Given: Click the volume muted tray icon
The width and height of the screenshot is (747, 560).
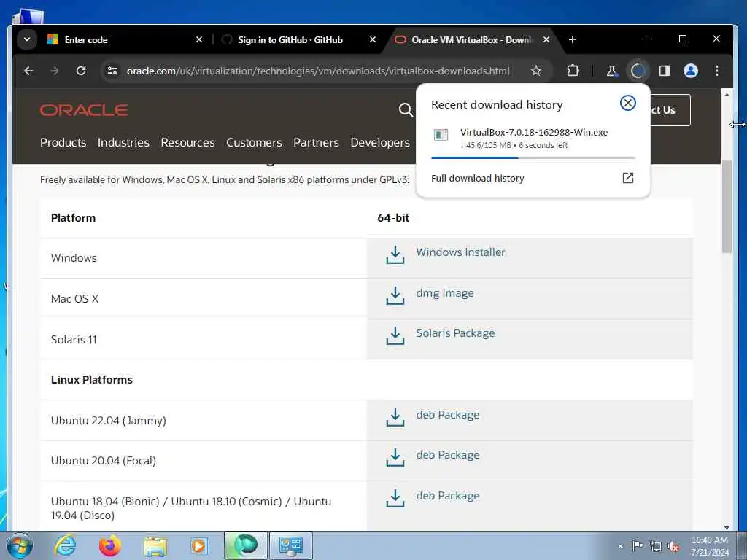Looking at the screenshot, I should (x=673, y=547).
